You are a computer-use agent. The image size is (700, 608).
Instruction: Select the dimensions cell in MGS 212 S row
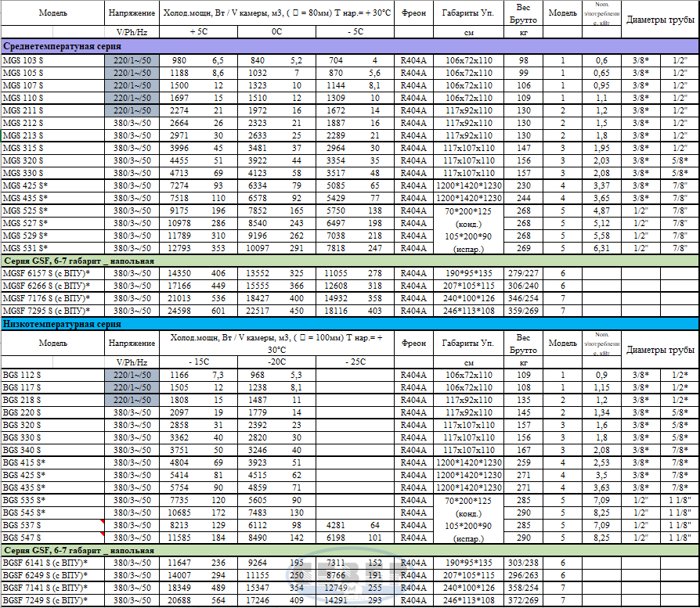tap(469, 123)
